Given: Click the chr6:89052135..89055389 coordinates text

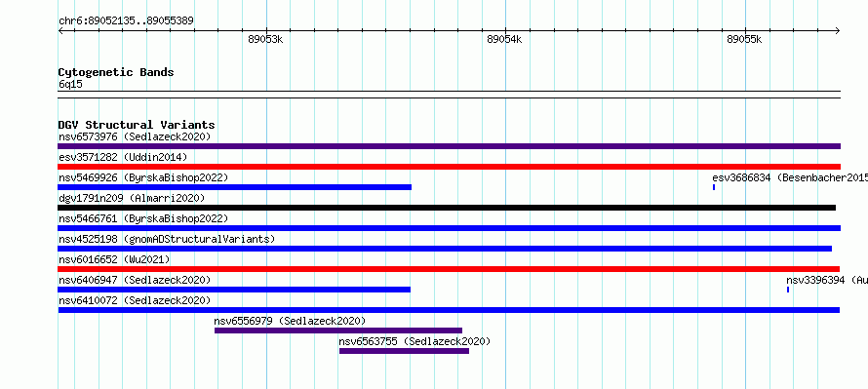Looking at the screenshot, I should pyautogui.click(x=126, y=21).
